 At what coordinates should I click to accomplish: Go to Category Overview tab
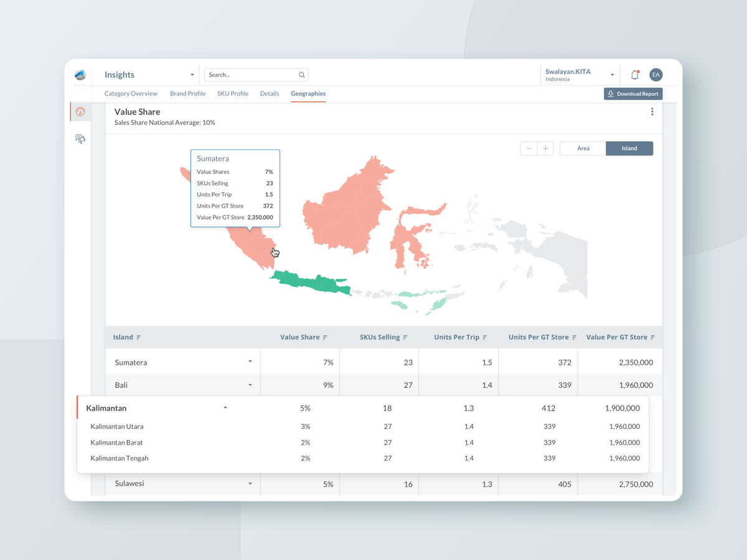tap(131, 93)
